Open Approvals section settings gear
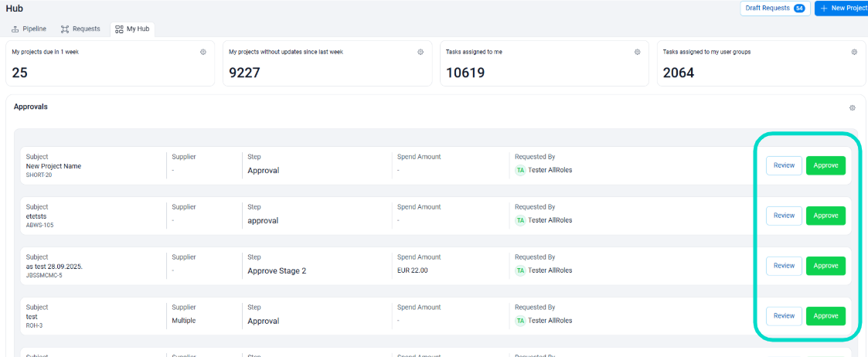Screen dimensions: 868x357 [852, 108]
